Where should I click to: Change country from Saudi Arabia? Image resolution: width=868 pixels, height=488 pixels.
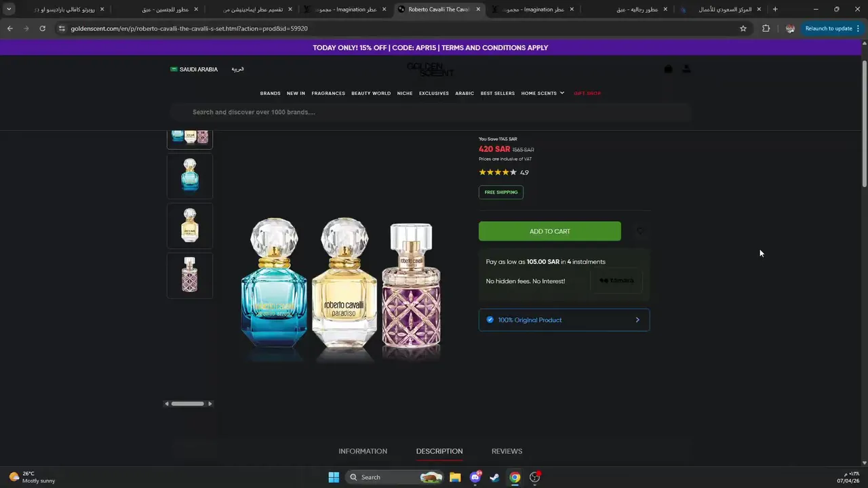[x=194, y=69]
